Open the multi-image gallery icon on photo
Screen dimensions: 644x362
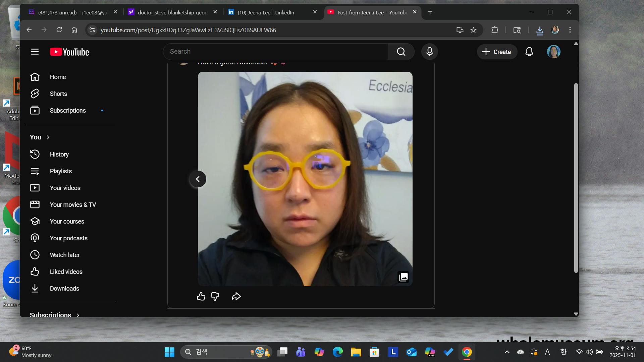403,277
